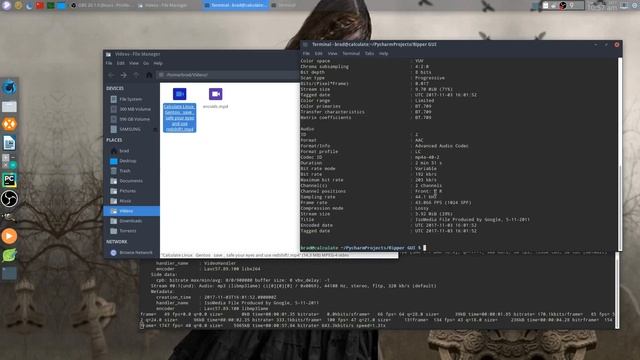Open View menu in Terminal window
Screen dimensions: 640x360
[333, 53]
